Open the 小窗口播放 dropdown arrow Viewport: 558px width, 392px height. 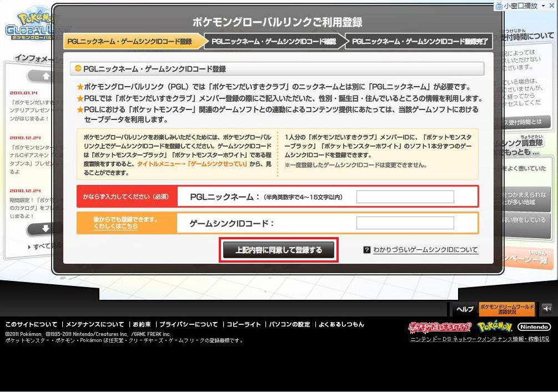coord(543,6)
